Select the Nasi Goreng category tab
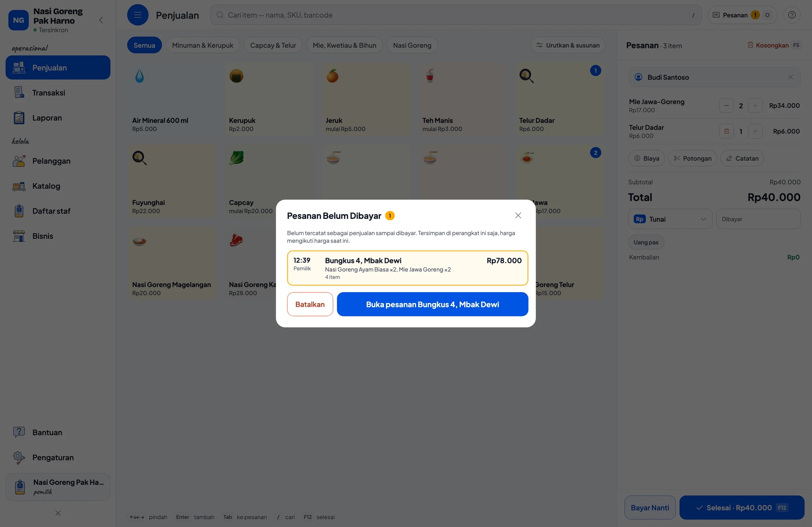Image resolution: width=812 pixels, height=527 pixels. tap(412, 45)
